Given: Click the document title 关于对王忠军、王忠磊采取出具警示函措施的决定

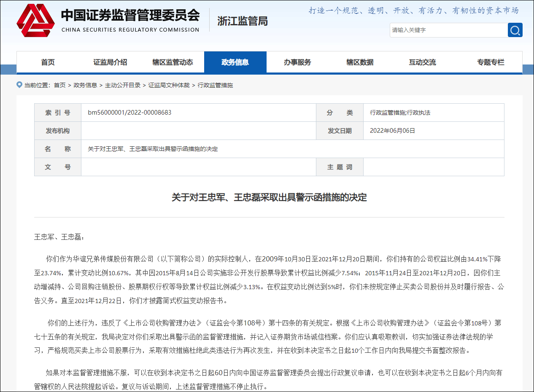Looking at the screenshot, I should [267, 196].
